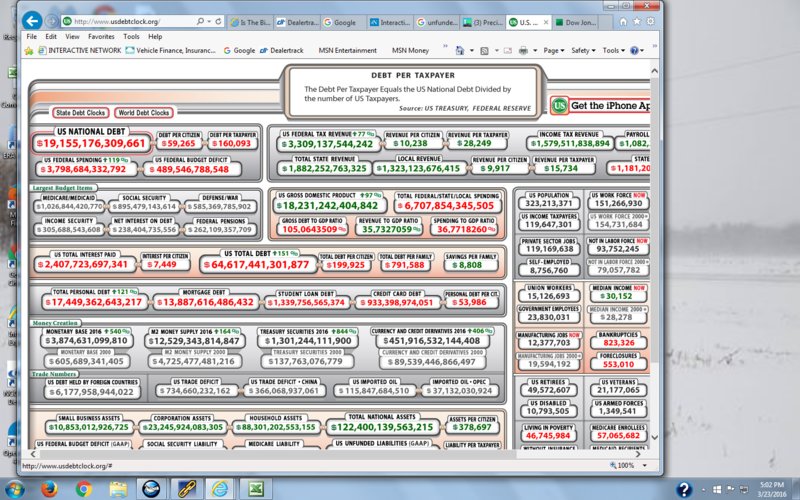The image size is (800, 500).
Task: Open Vehicle Finance, Insurance bookmark
Action: pyautogui.click(x=171, y=51)
